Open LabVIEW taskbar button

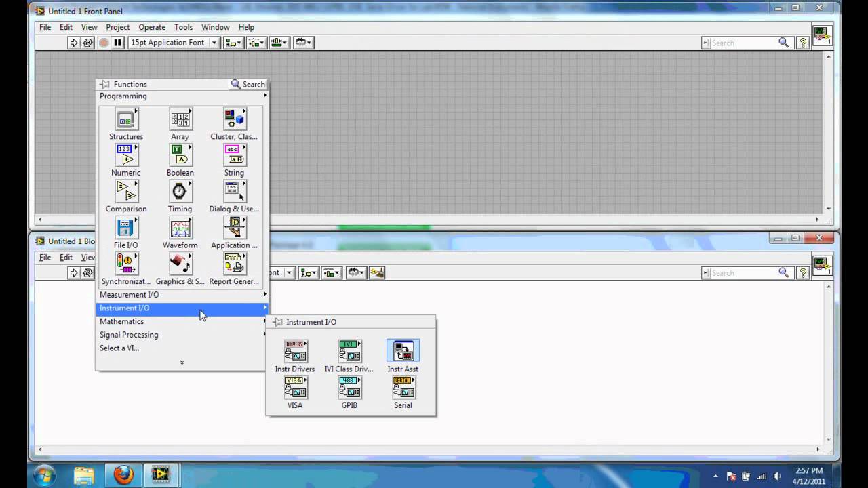pyautogui.click(x=161, y=475)
